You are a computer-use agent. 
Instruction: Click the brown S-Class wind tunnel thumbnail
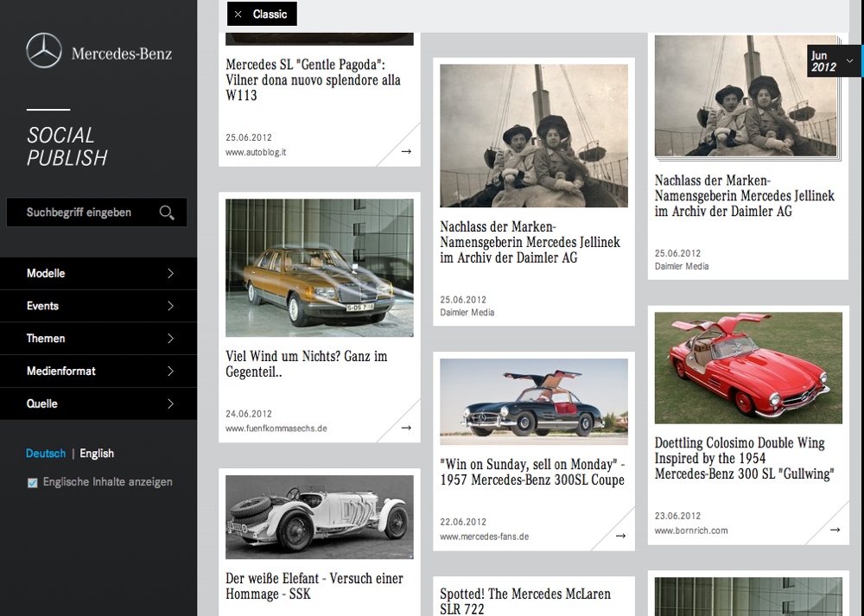(x=320, y=268)
